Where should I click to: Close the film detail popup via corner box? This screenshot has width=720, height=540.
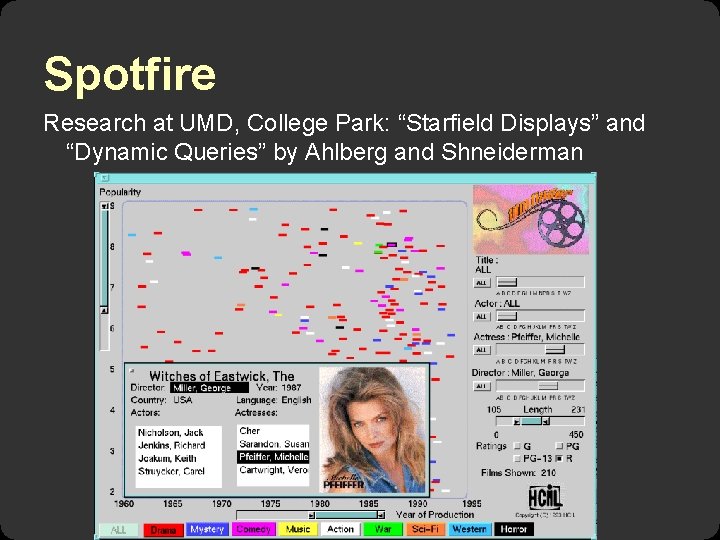pos(131,370)
